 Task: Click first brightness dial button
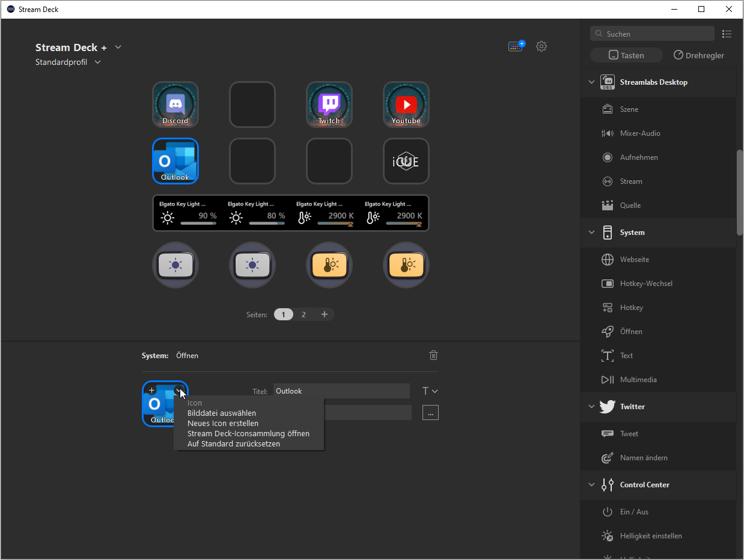[x=175, y=265]
